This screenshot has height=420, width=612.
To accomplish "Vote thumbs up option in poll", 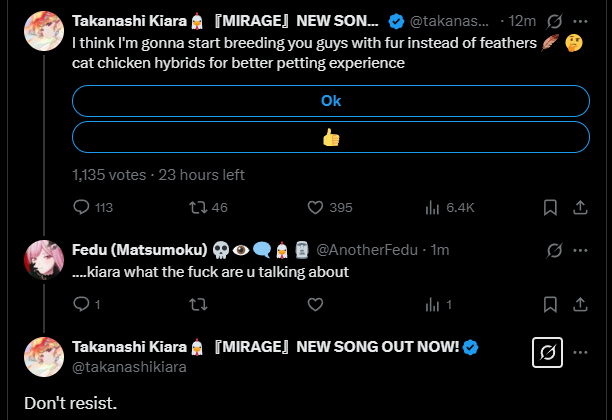I will coord(330,137).
